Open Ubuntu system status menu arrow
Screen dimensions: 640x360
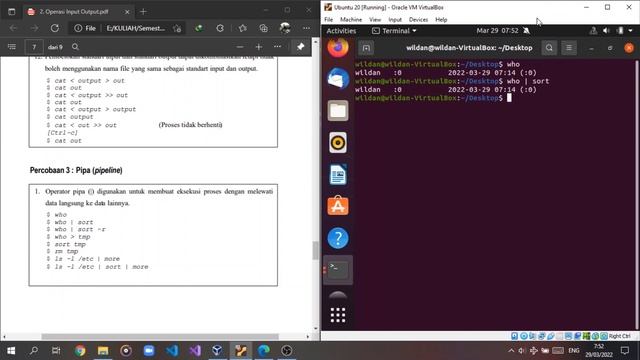coord(630,31)
